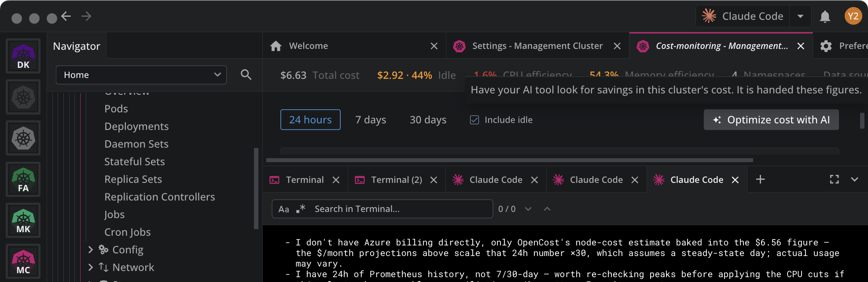Image resolution: width=868 pixels, height=282 pixels.
Task: Toggle regex option in terminal search
Action: [x=301, y=209]
